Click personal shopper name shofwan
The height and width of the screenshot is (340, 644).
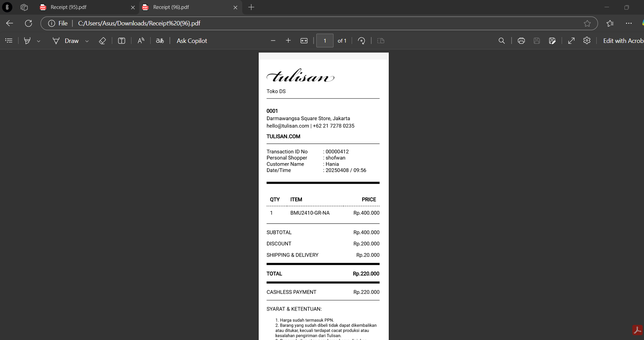pyautogui.click(x=336, y=158)
